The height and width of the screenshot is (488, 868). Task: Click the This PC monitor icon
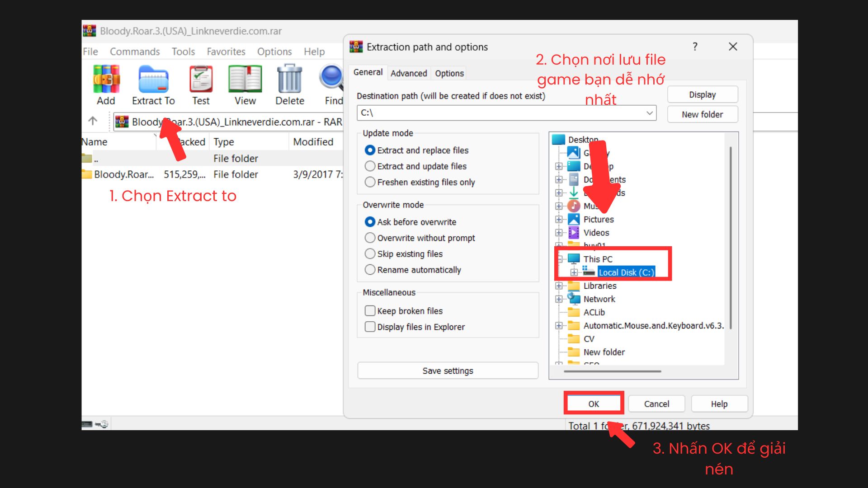pyautogui.click(x=574, y=258)
